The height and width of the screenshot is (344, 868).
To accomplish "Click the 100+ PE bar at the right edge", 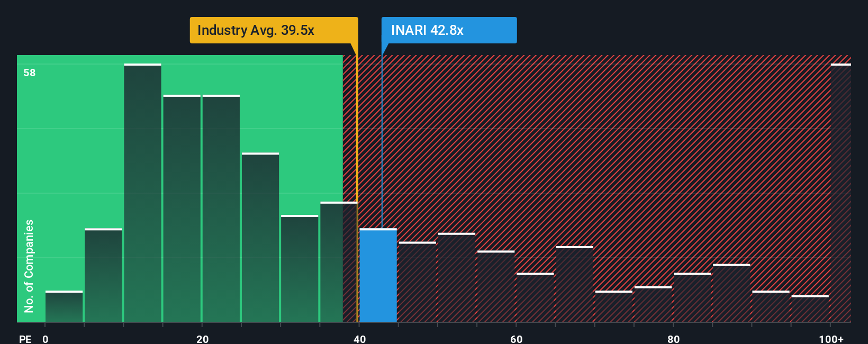I will point(840,193).
